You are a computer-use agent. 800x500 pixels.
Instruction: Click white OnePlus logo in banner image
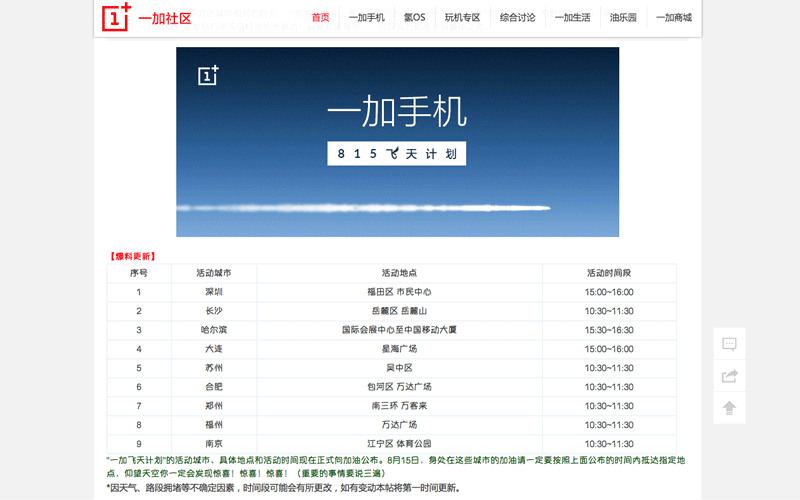pos(208,76)
